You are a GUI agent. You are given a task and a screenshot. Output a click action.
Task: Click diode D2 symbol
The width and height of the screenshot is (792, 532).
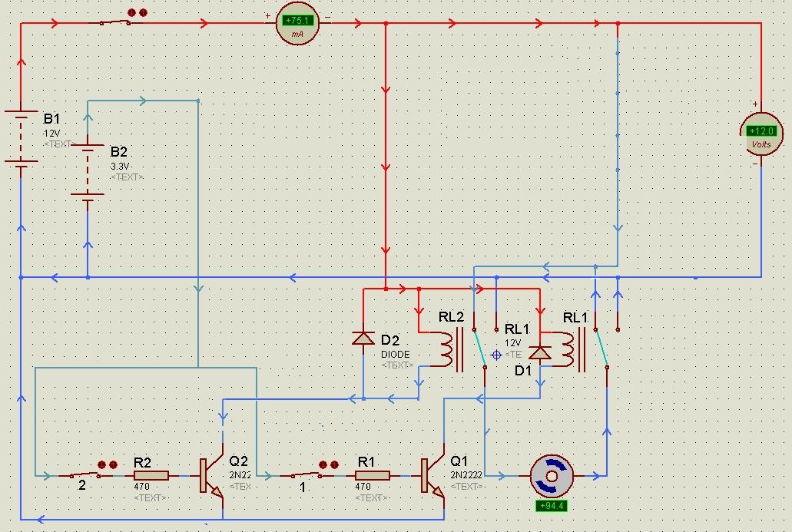tap(363, 339)
